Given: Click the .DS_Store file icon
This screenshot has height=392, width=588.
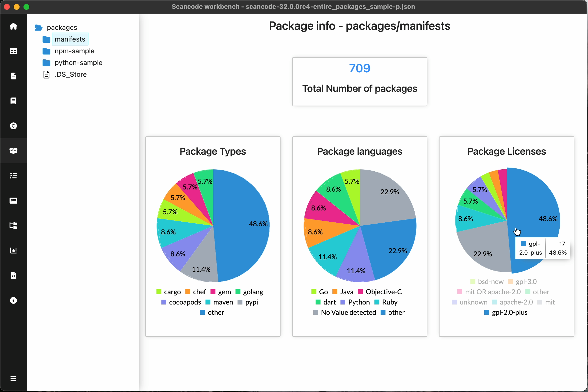Looking at the screenshot, I should tap(46, 75).
